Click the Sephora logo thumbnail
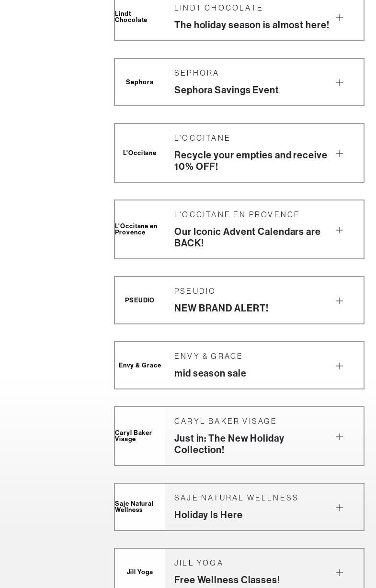 139,82
